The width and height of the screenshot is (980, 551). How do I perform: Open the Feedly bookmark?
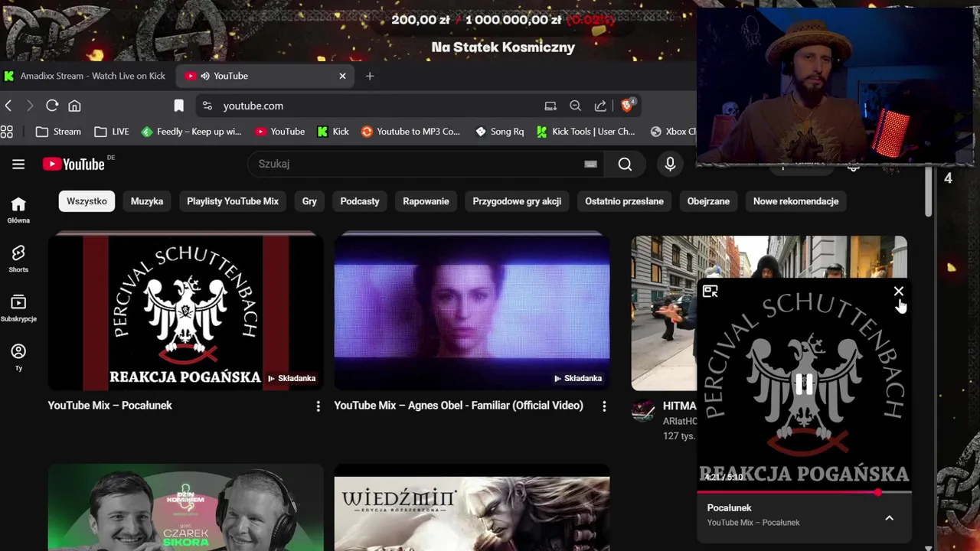click(191, 132)
